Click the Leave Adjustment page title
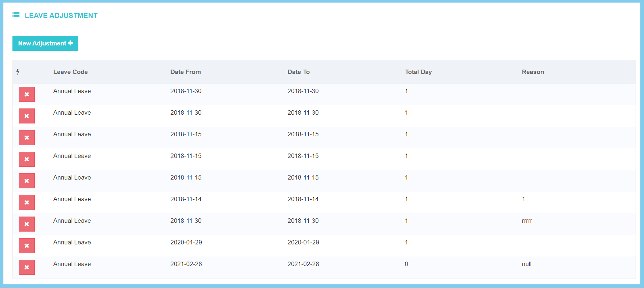 click(61, 15)
